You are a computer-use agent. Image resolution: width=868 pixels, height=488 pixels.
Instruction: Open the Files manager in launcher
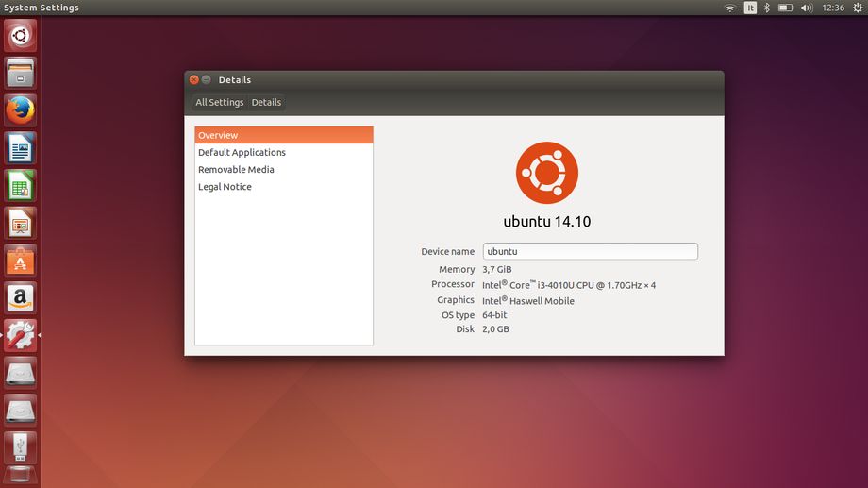[x=21, y=73]
